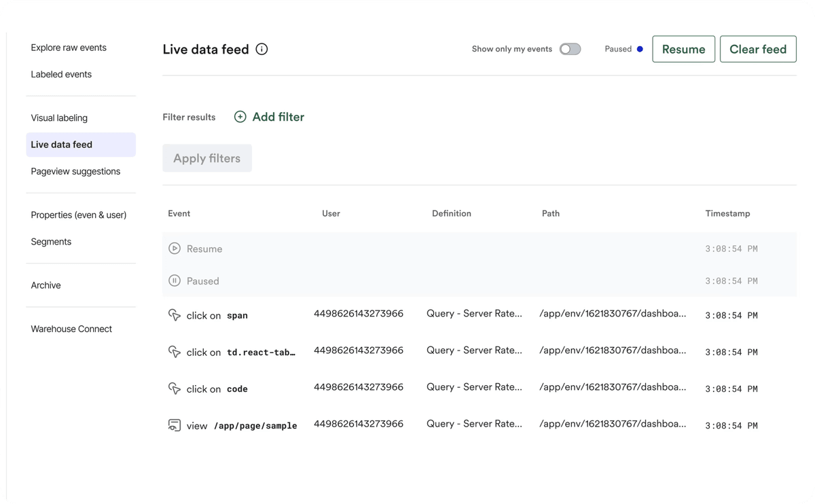Open Warehouse Connect

tap(71, 329)
